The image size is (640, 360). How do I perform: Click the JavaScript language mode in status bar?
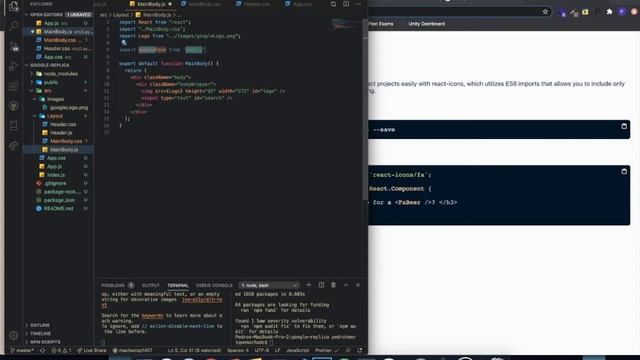point(298,350)
